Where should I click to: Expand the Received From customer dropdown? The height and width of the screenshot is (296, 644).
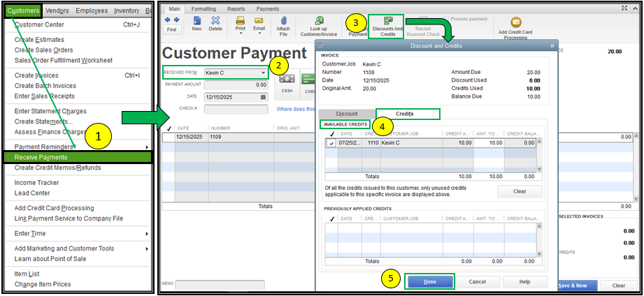pyautogui.click(x=263, y=73)
